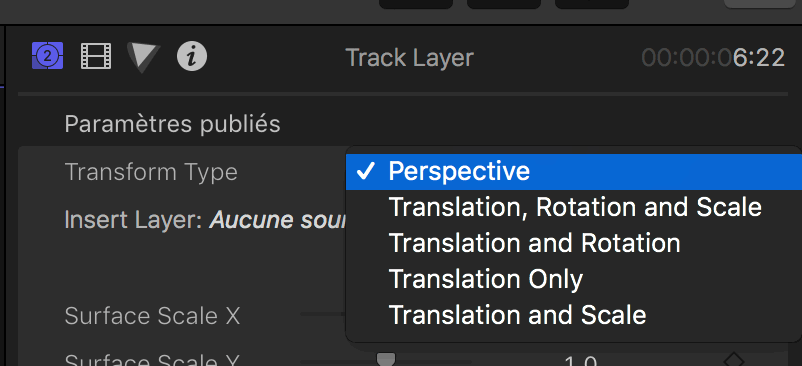Switch to the Video inspector filmstrip icon
Image resolution: width=802 pixels, height=366 pixels.
point(96,56)
